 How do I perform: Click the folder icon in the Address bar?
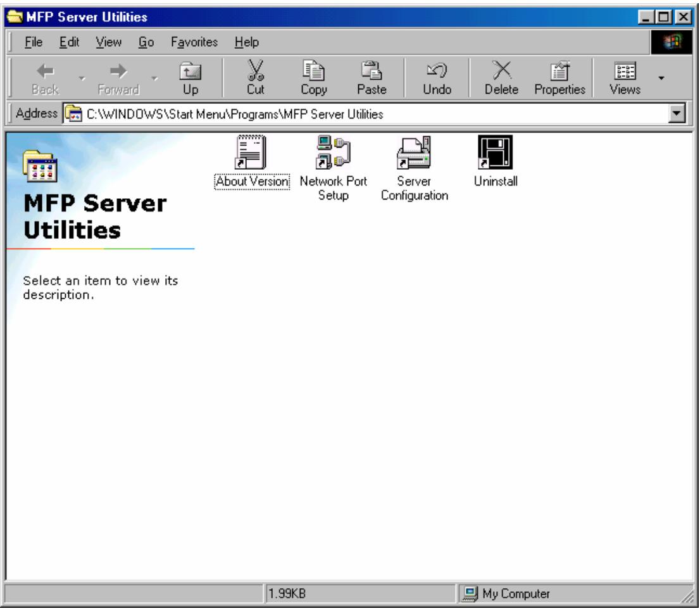coord(73,113)
